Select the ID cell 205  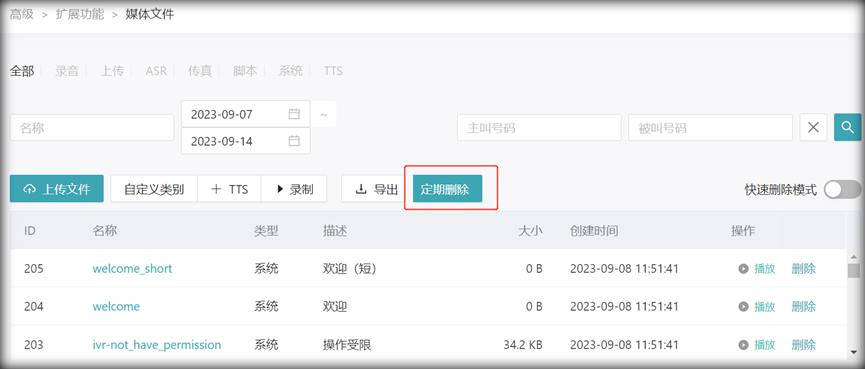pos(34,269)
